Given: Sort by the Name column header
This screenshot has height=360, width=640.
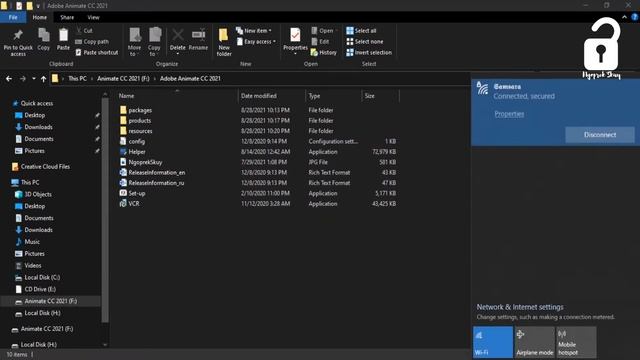Looking at the screenshot, I should tap(177, 96).
